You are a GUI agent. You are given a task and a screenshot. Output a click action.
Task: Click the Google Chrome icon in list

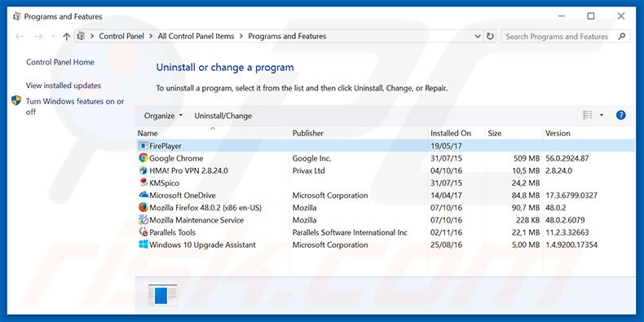click(x=143, y=158)
